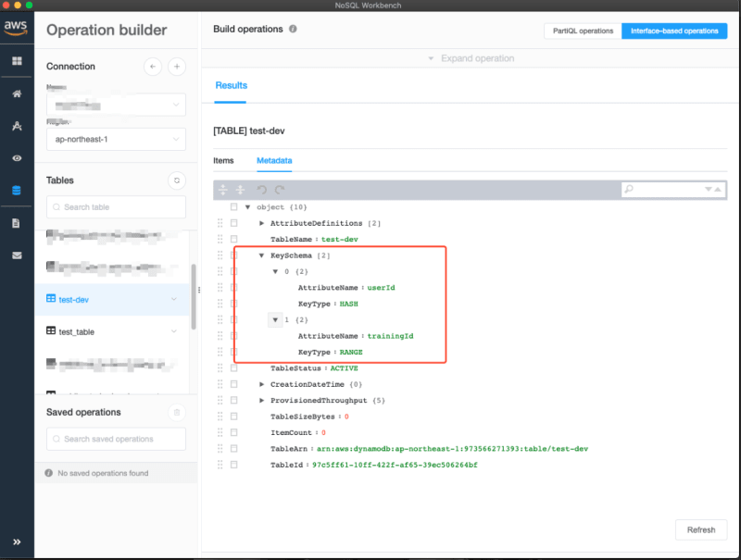This screenshot has height=560, width=741.
Task: Collapse the root object {10} node
Action: tap(247, 206)
